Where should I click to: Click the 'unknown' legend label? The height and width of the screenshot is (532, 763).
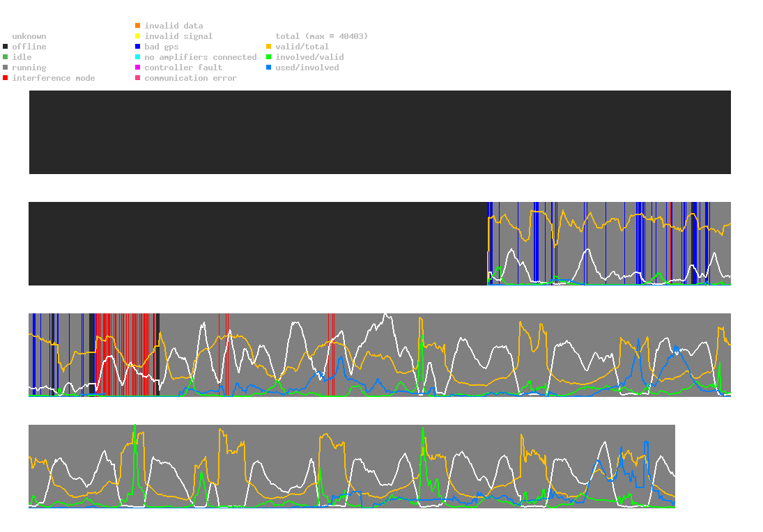click(x=29, y=36)
